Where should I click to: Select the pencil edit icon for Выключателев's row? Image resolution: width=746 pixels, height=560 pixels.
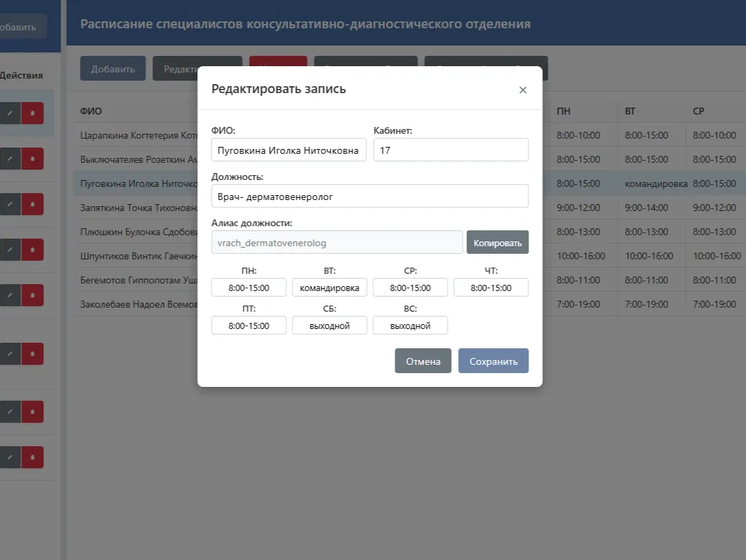click(10, 159)
